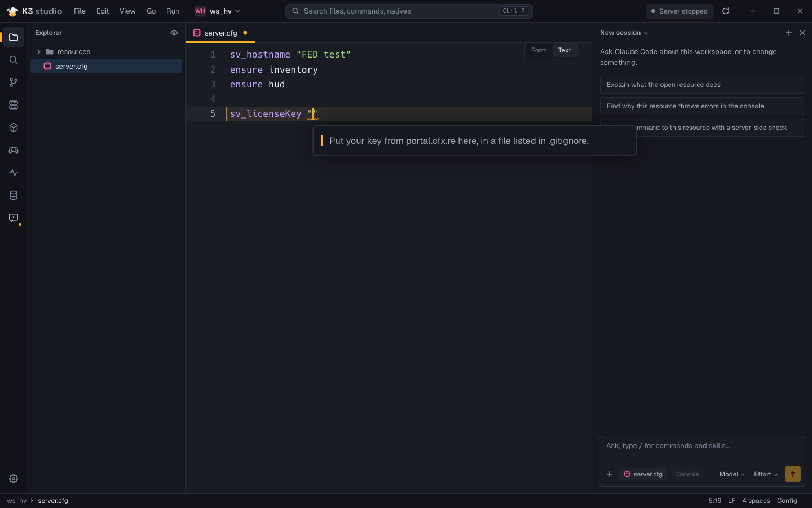Select server.cfg in the Explorer tree

106,66
